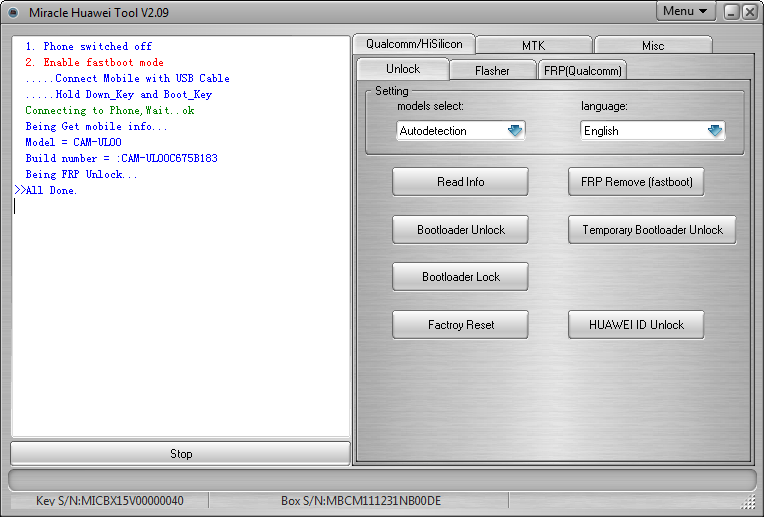Click 'Connecting to Phone,Wait..ok' log line

110,111
